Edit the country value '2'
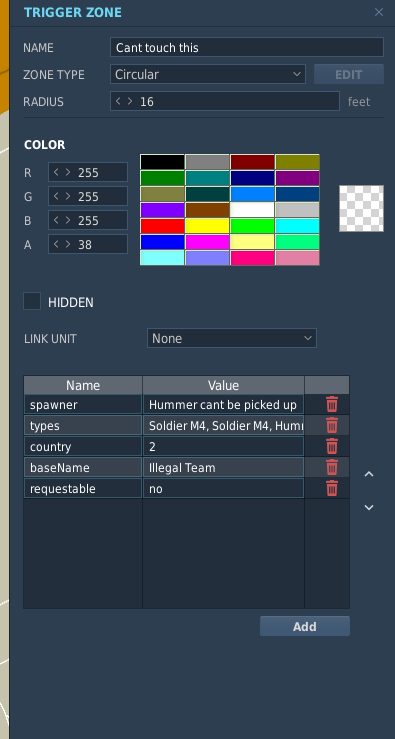Image resolution: width=395 pixels, height=739 pixels. 223,446
